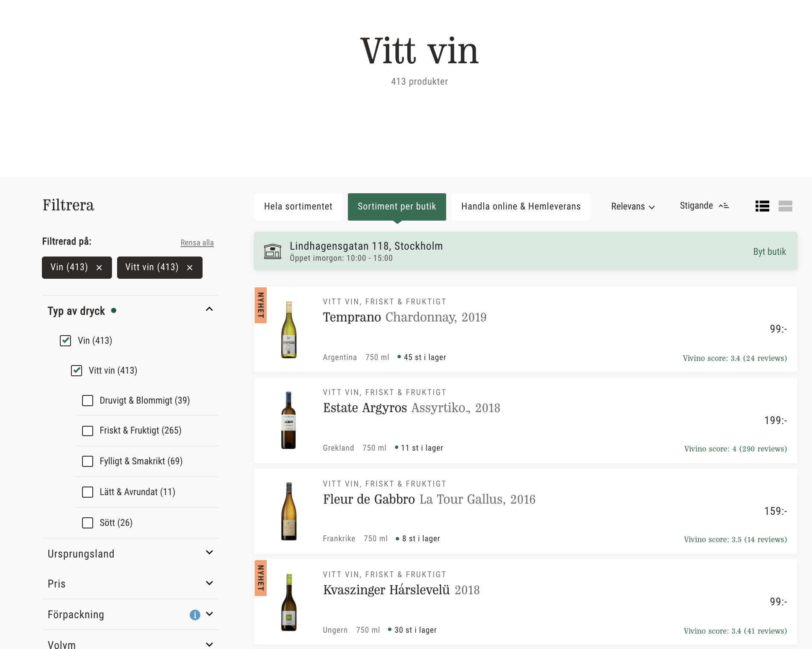
Task: Open the Förpackning info icon
Action: click(195, 615)
